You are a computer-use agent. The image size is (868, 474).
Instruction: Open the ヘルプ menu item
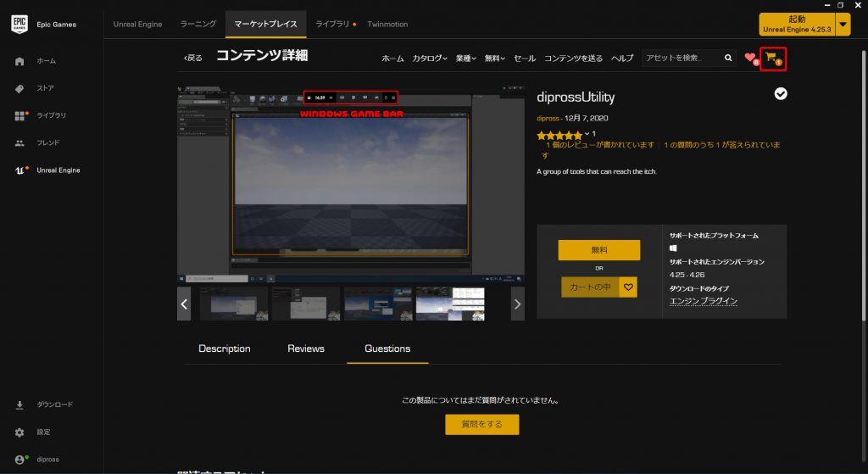(621, 59)
